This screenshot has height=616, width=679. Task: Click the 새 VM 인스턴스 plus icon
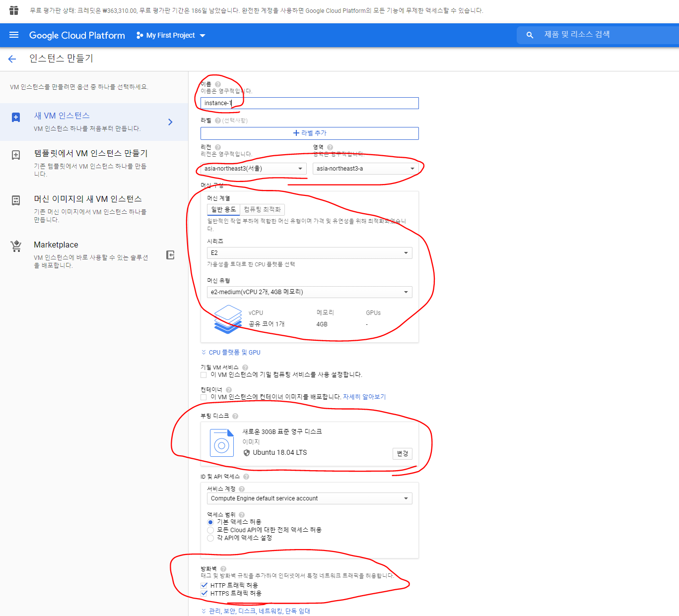[x=16, y=118]
